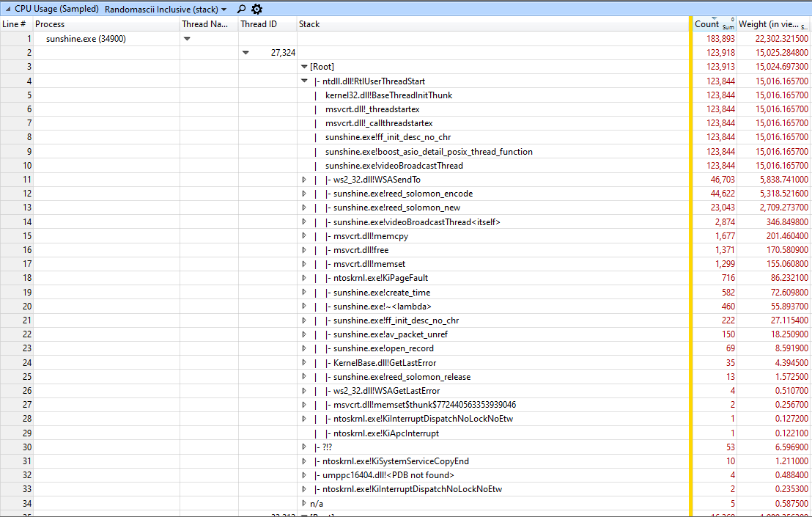812x517 pixels.
Task: Expand sunshine.exe!av_packet_unref node
Action: (304, 334)
